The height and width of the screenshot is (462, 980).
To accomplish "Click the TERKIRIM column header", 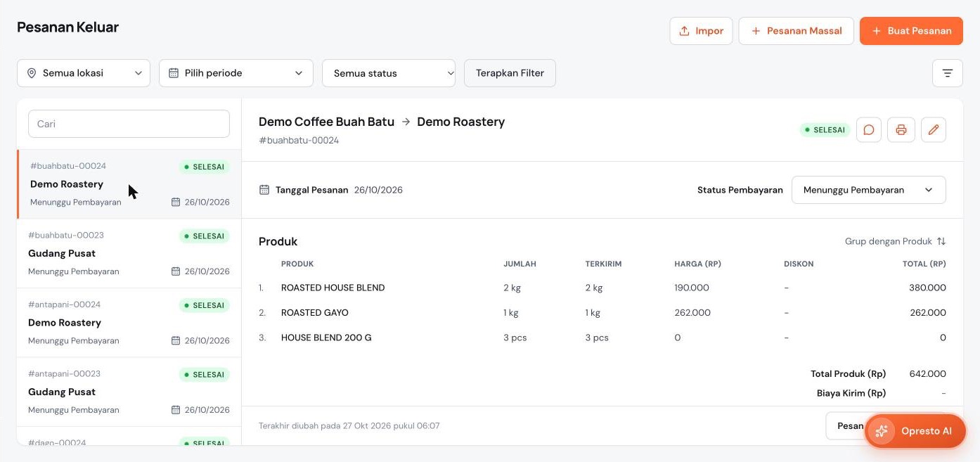I will (x=604, y=264).
